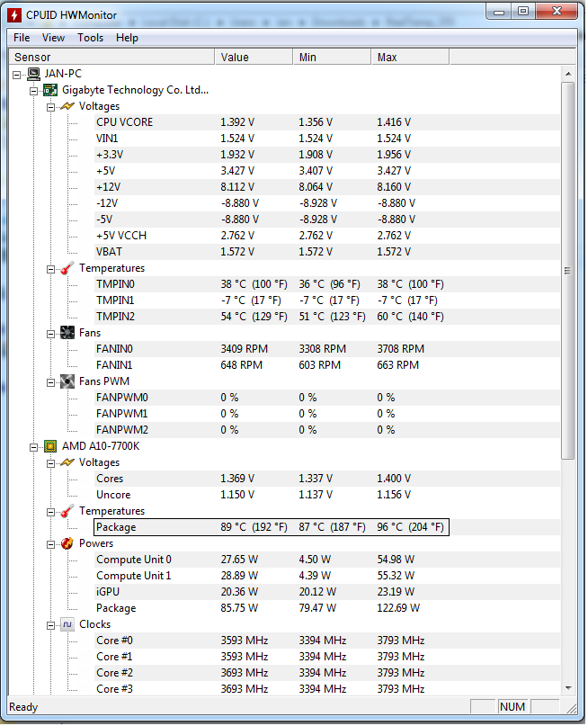This screenshot has height=726, width=588.
Task: Select the VBAT row
Action: coord(327,252)
